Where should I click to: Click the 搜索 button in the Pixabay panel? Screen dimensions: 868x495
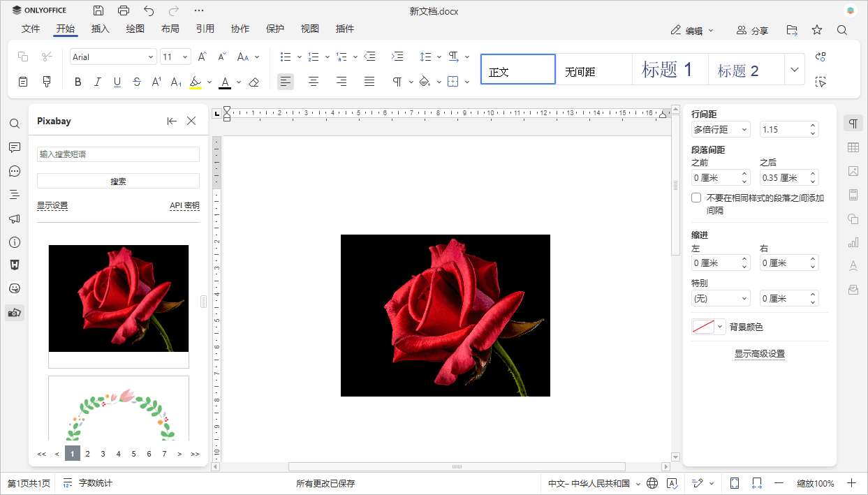(118, 181)
